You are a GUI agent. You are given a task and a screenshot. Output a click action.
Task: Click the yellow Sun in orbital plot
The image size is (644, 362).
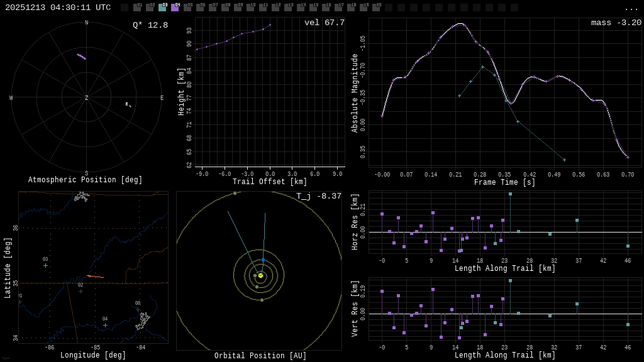[260, 275]
